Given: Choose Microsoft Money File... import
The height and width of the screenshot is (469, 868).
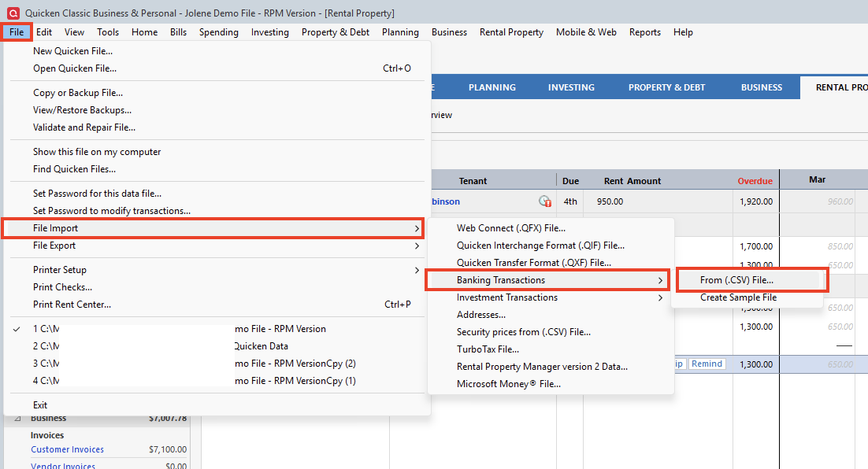Looking at the screenshot, I should [x=551, y=383].
